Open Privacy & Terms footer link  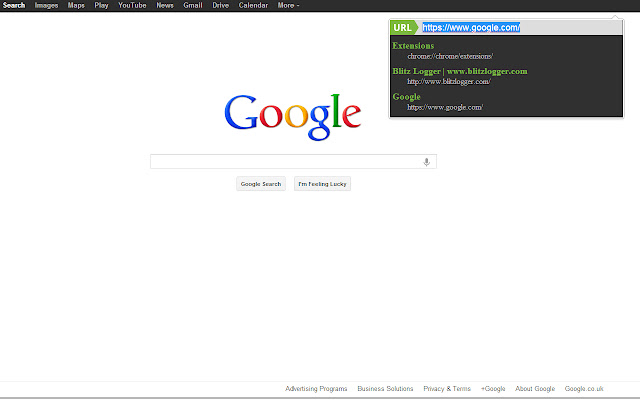(x=447, y=389)
